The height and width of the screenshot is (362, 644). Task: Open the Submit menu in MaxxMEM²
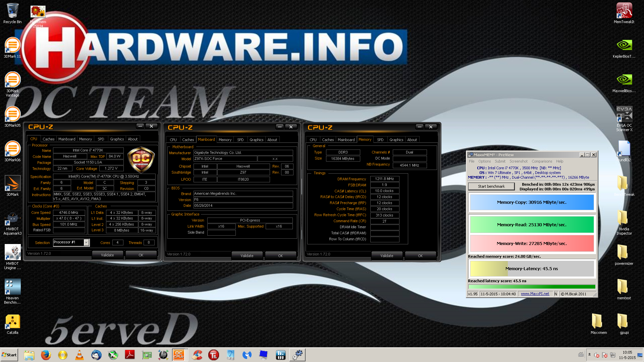coord(500,161)
